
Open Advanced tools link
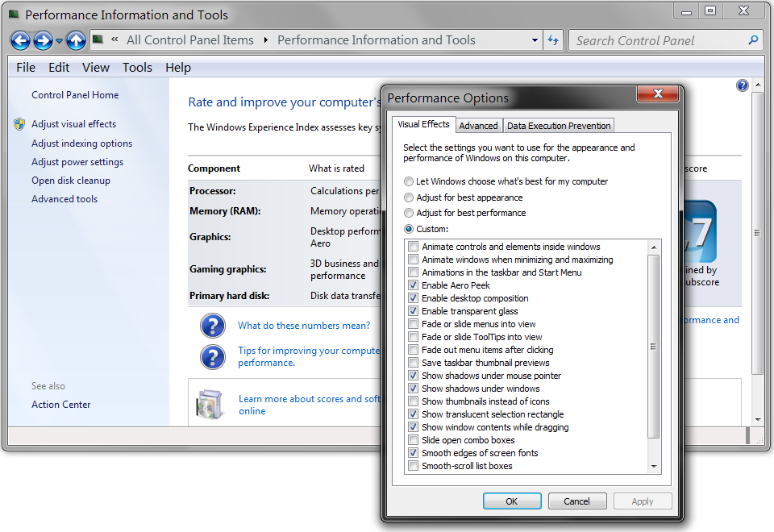click(64, 199)
